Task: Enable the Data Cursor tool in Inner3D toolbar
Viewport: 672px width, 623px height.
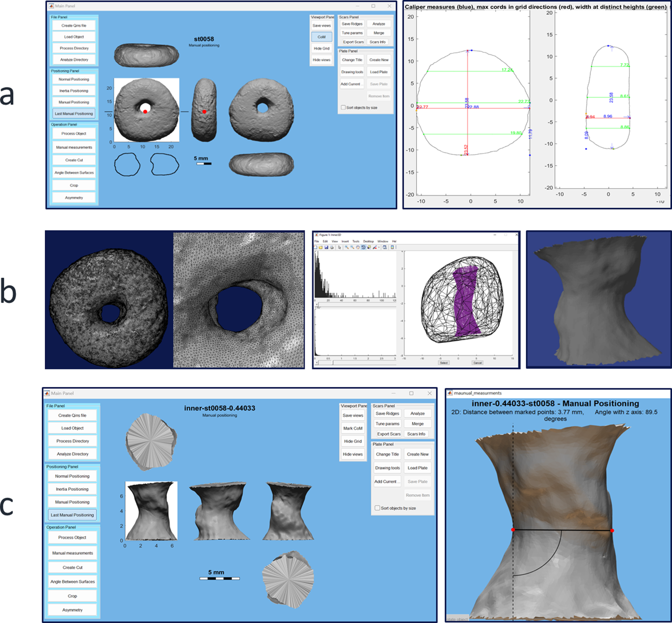Action: (369, 247)
